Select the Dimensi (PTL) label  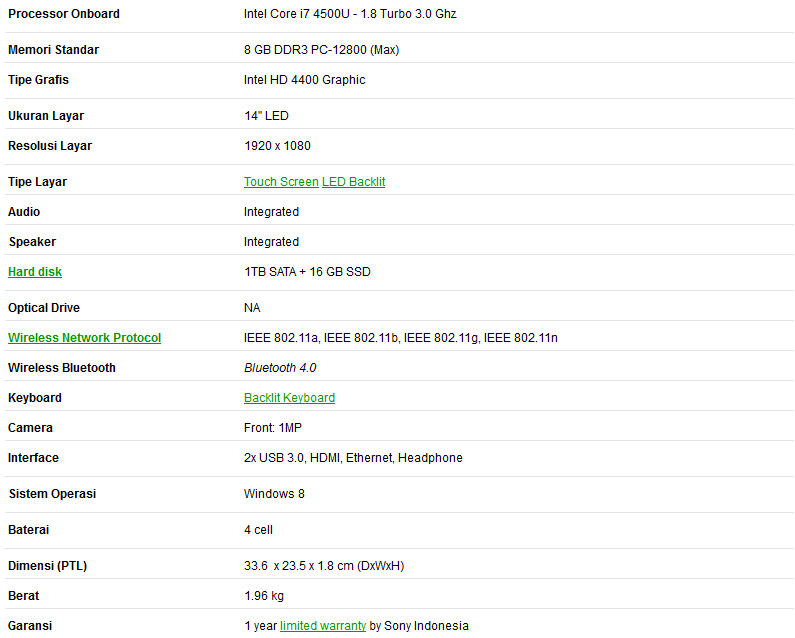point(48,565)
